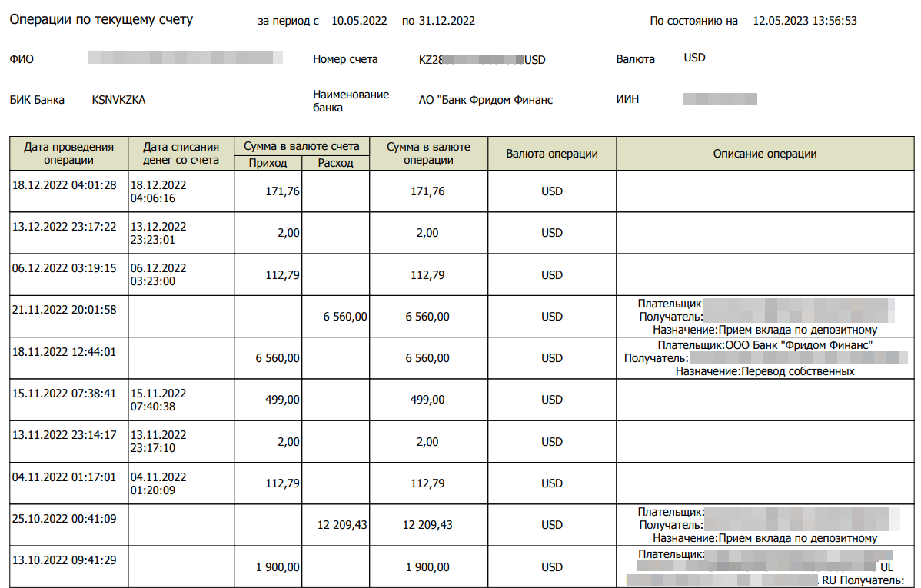Select the bank name АО "Банк Фридом Финанс
The width and height of the screenshot is (921, 588).
(x=486, y=100)
